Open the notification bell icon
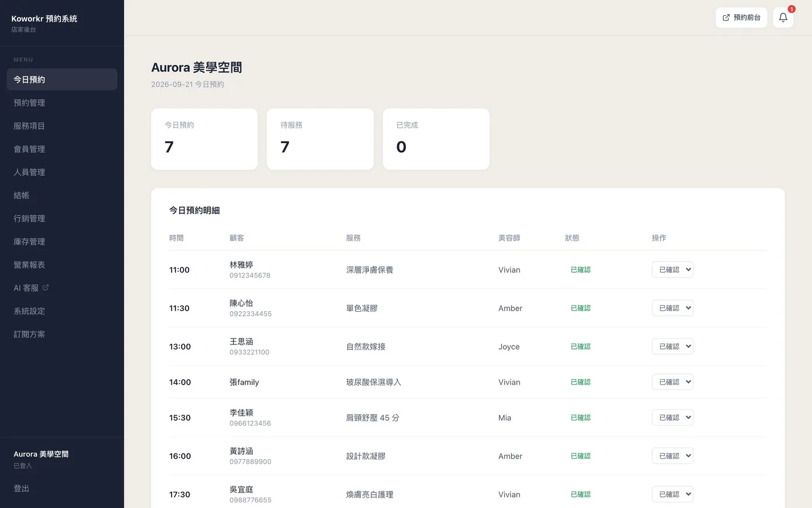Screen dimensions: 812x508 tap(783, 17)
